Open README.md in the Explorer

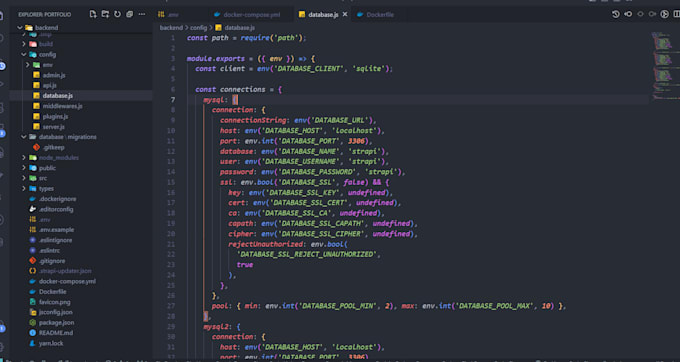56,333
